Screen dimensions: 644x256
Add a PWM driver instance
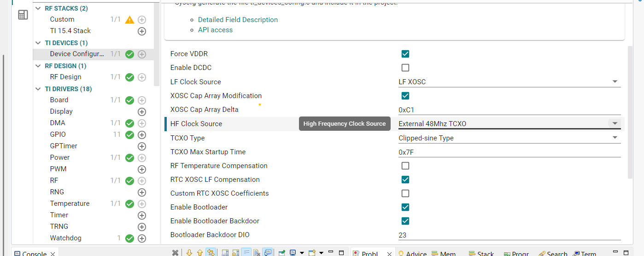coord(142,169)
